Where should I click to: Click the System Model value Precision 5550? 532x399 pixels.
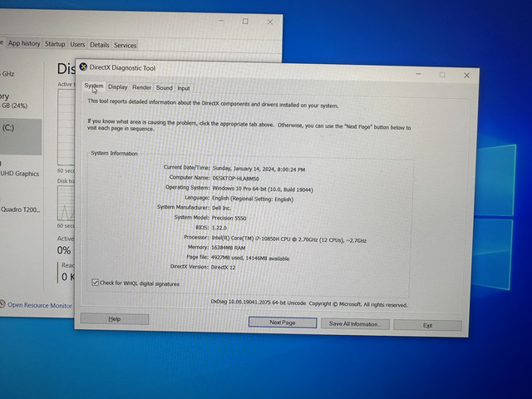(229, 218)
